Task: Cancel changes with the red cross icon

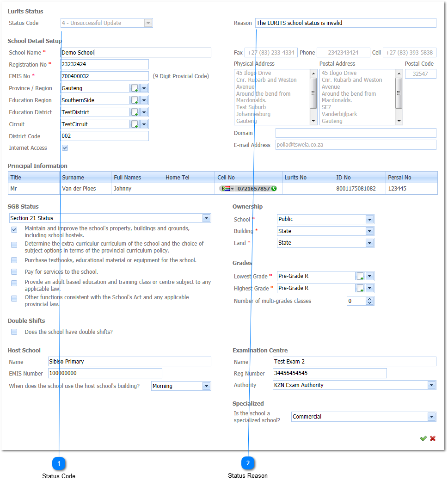Action: pyautogui.click(x=433, y=438)
